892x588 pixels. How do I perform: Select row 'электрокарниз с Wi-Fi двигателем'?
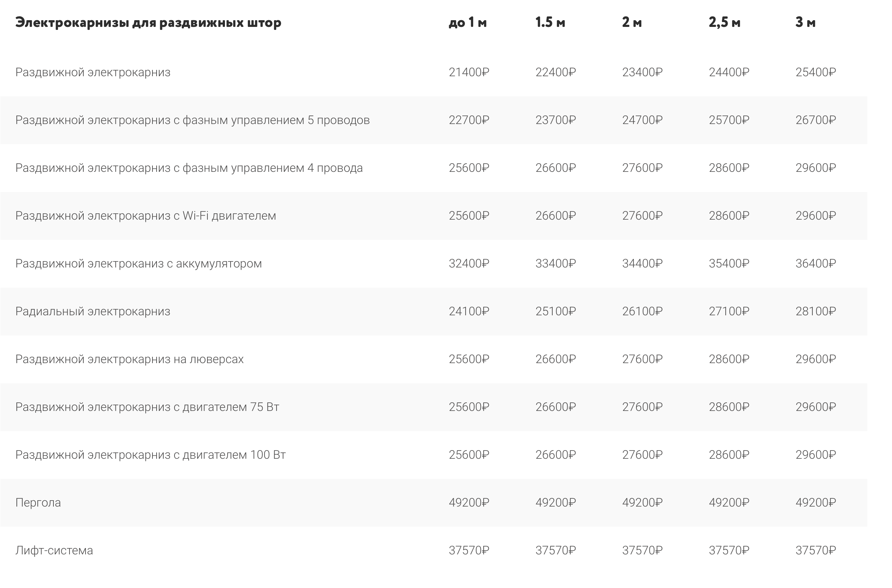click(x=433, y=216)
